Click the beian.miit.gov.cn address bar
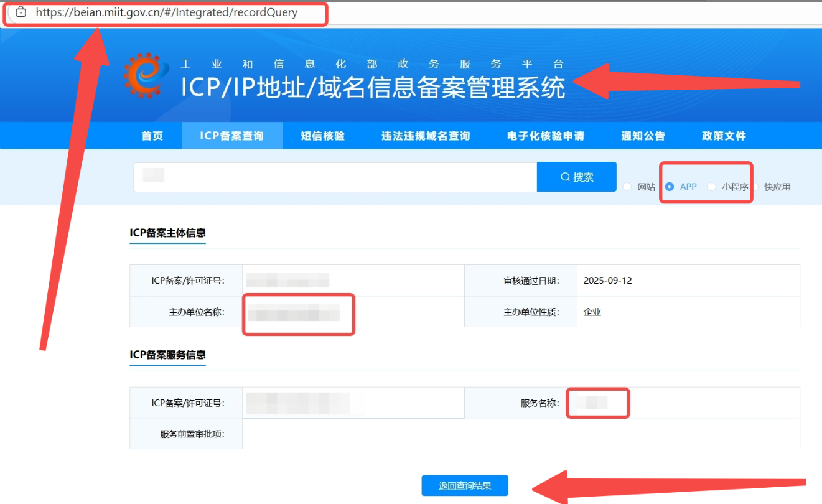Image resolution: width=822 pixels, height=504 pixels. 167,12
